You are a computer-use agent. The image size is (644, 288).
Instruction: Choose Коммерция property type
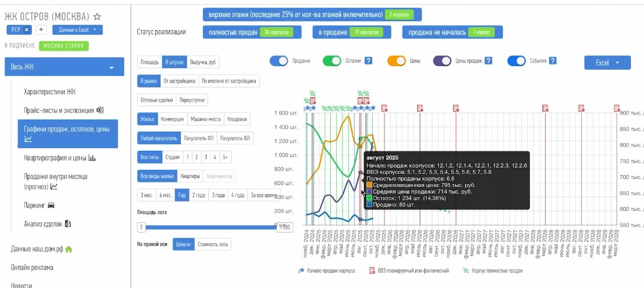[x=173, y=119]
